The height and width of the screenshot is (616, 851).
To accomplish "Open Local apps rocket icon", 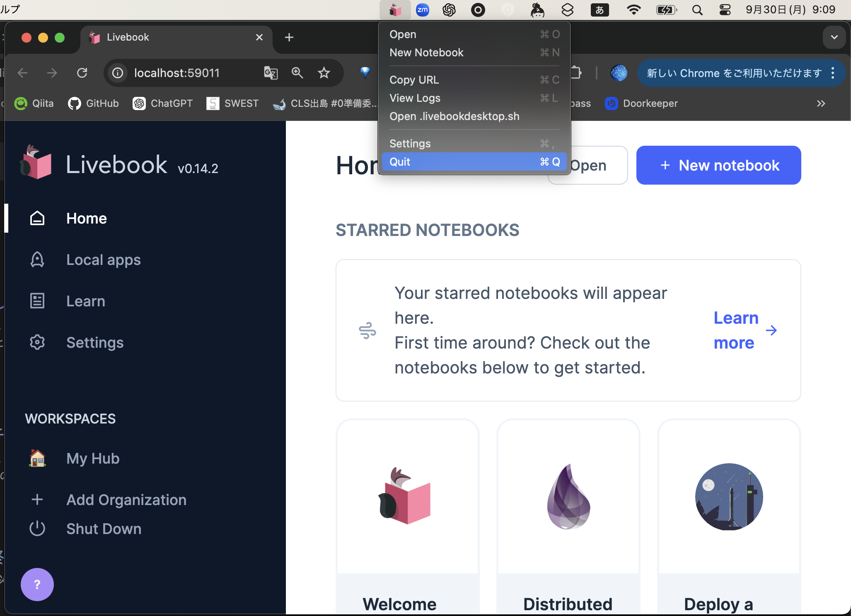I will pyautogui.click(x=37, y=260).
